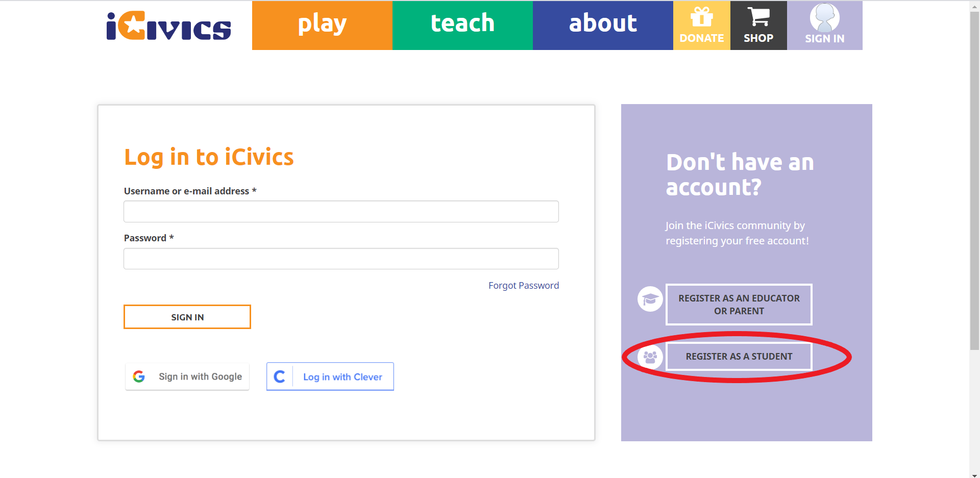
Task: Click the orange-bordered SIGN IN button
Action: pos(187,317)
